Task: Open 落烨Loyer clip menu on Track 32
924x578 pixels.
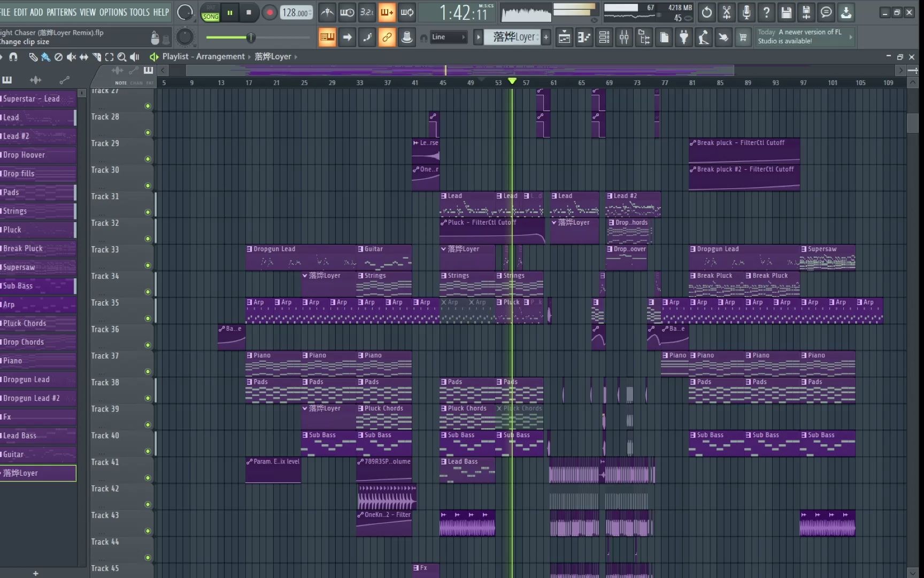Action: pyautogui.click(x=554, y=223)
